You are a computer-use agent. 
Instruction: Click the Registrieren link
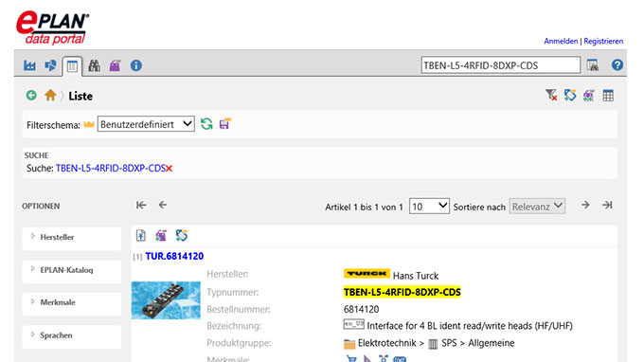coord(603,41)
